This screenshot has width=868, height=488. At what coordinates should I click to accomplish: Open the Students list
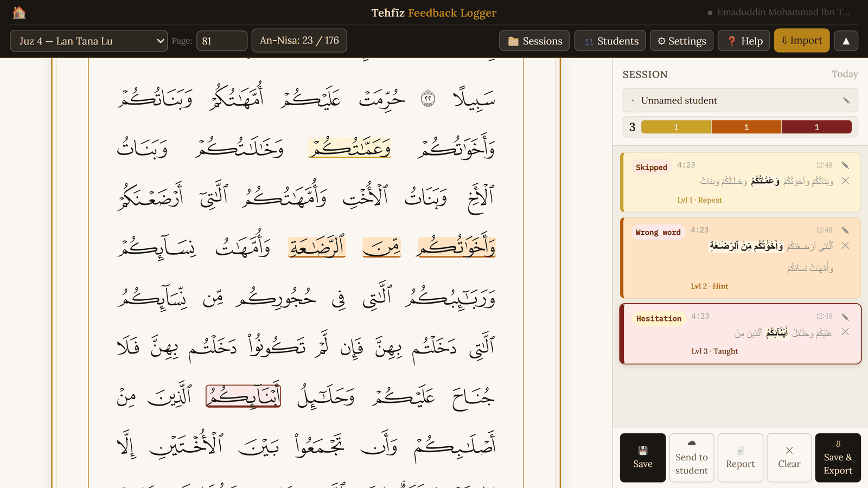point(610,41)
